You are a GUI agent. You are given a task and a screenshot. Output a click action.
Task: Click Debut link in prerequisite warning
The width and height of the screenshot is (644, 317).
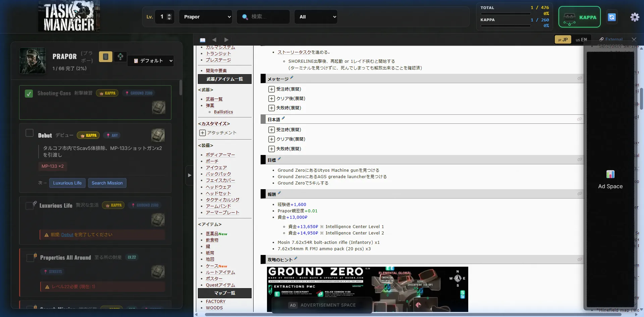(67, 235)
